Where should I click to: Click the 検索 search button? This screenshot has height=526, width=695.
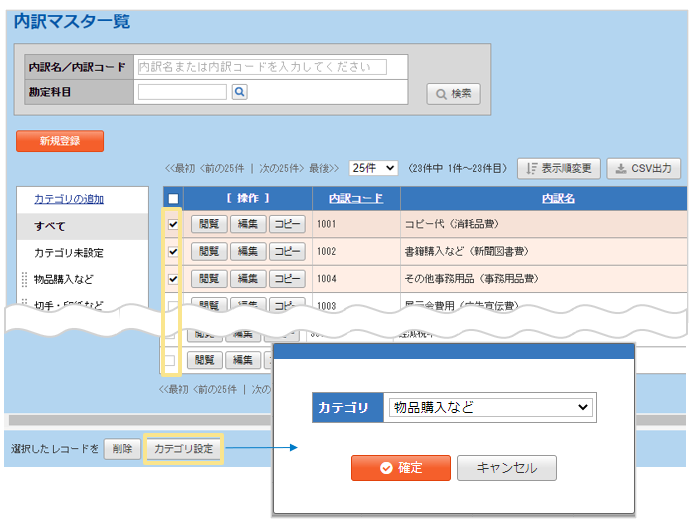453,93
